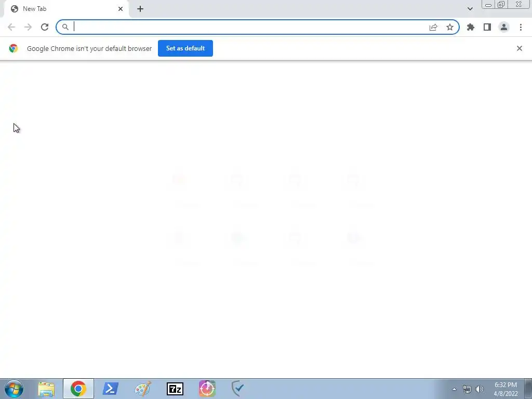This screenshot has height=399, width=532.
Task: Open the shield checkmark taskbar app
Action: click(x=238, y=389)
